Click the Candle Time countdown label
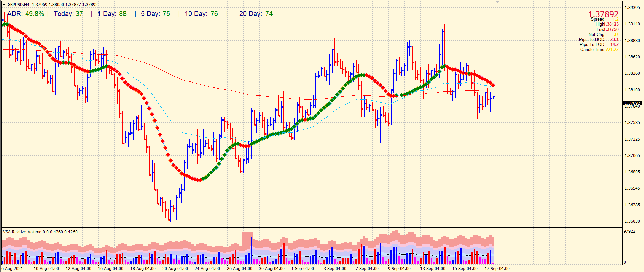 (x=592, y=49)
